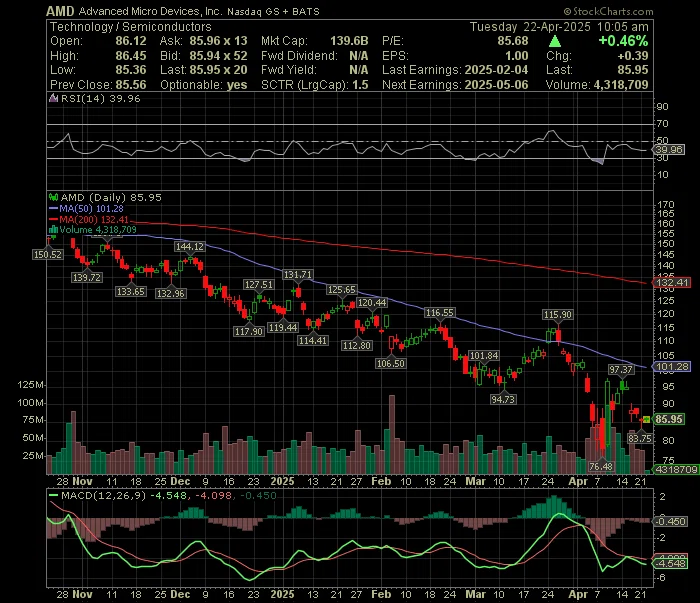The image size is (700, 603).
Task: Click the timestamp Tuesday 22-Apr-2025 10:05 am
Action: [x=559, y=27]
